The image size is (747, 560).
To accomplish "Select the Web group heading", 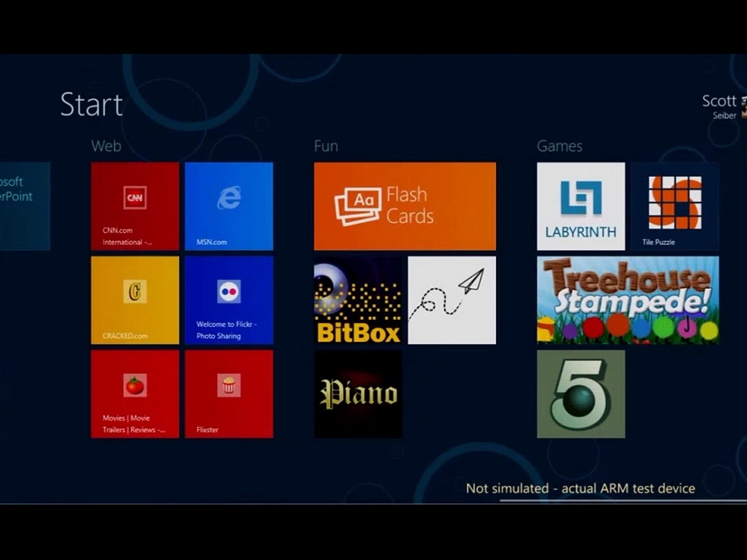I will pyautogui.click(x=106, y=146).
